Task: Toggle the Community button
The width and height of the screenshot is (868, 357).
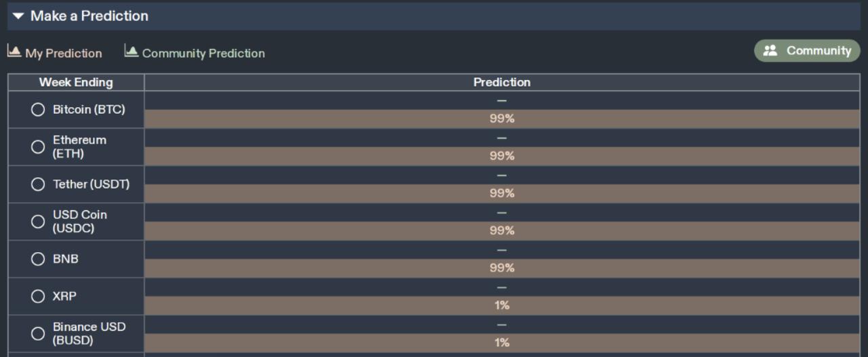Action: (807, 51)
